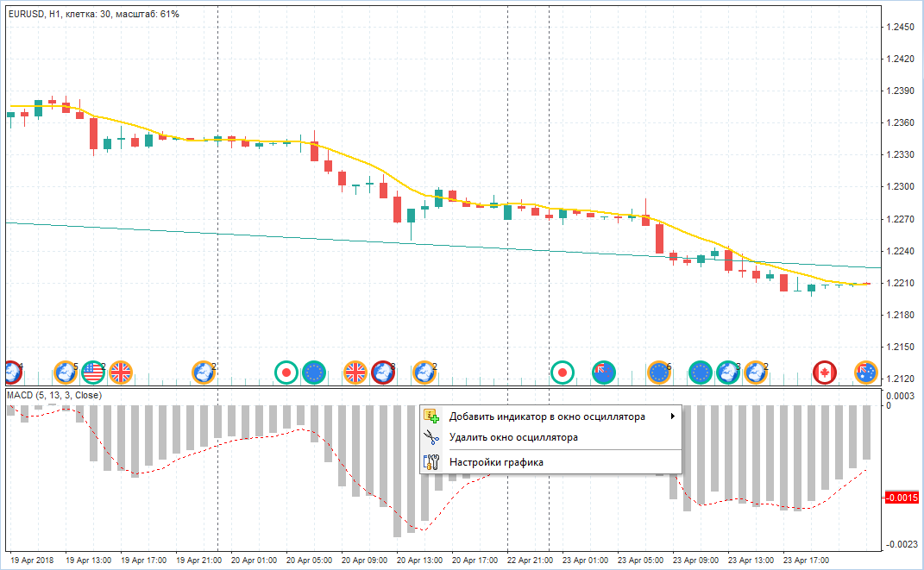Click the red -0.0015 MACD value marker
The image size is (924, 570).
point(900,498)
